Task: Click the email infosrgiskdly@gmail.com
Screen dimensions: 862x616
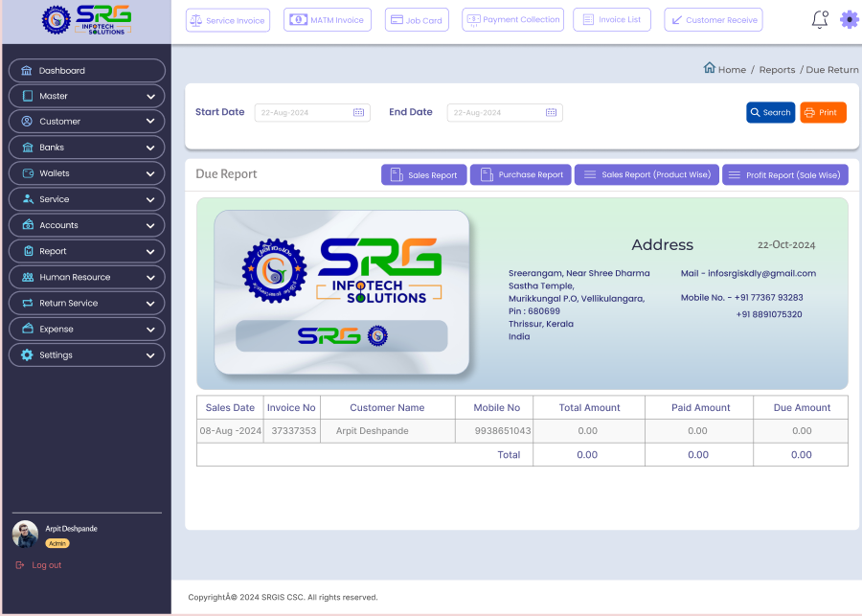Action: click(x=761, y=273)
